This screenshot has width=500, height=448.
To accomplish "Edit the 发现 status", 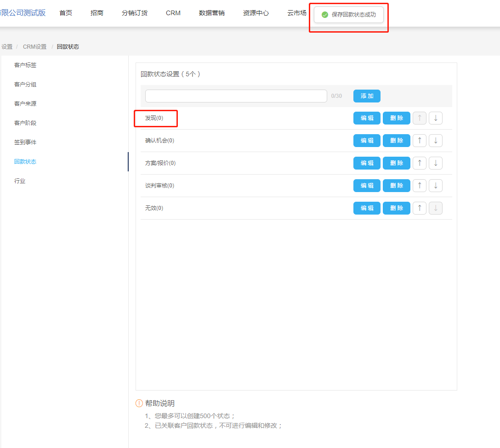I will (x=367, y=118).
